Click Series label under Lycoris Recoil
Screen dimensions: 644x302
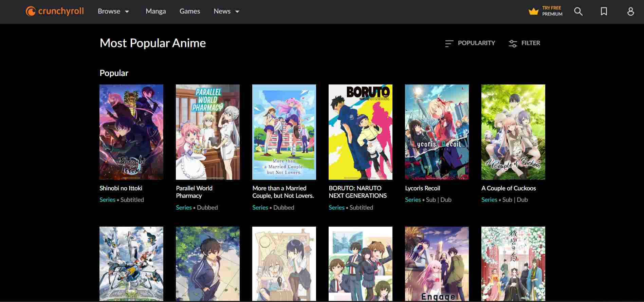pos(413,200)
